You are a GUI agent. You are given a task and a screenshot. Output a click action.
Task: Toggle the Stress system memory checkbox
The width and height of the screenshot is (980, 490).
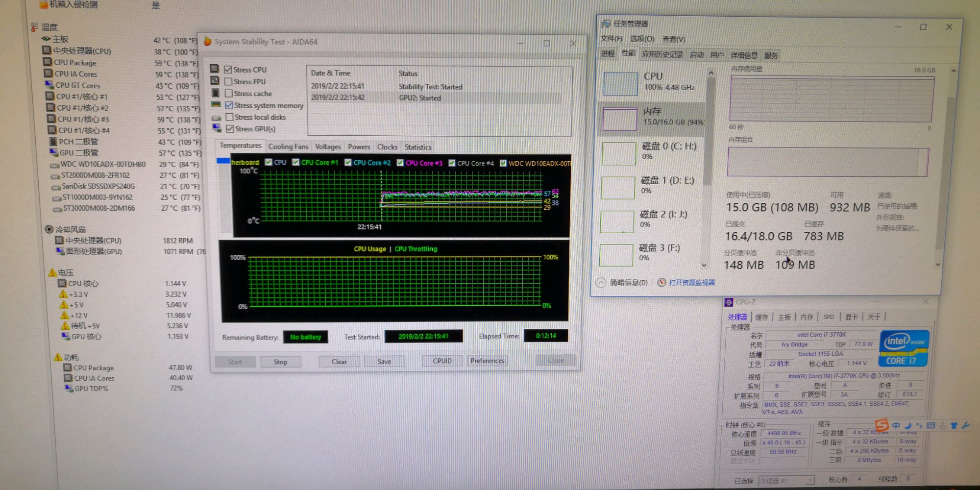[229, 105]
